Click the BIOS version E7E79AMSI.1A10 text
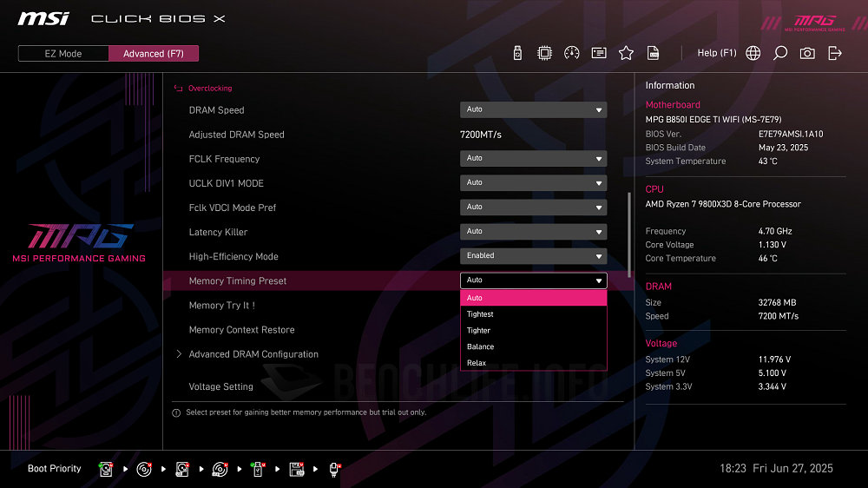The image size is (868, 488). coord(791,134)
